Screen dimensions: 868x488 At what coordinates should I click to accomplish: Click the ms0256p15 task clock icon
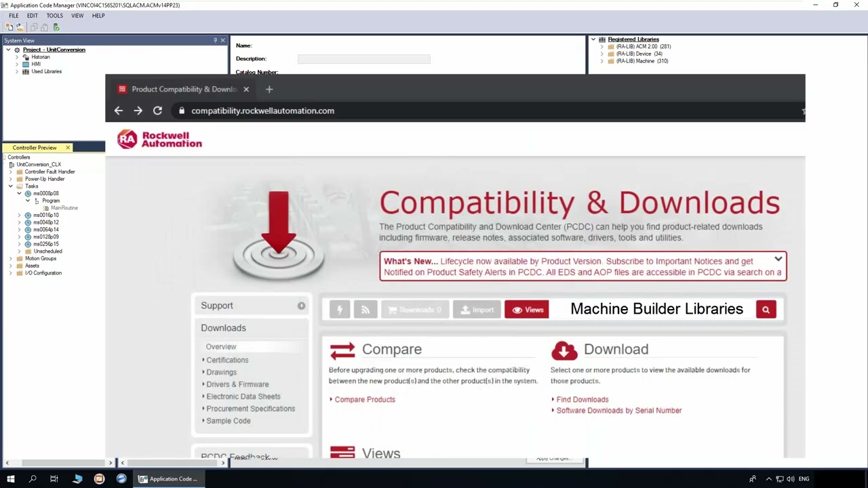click(x=28, y=244)
